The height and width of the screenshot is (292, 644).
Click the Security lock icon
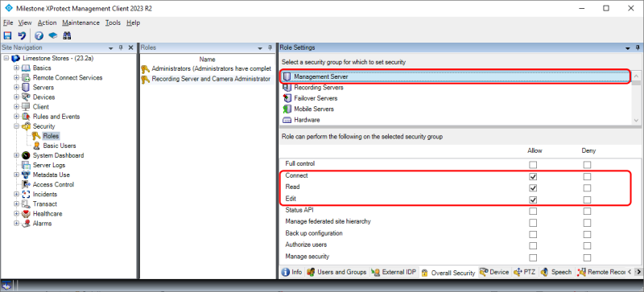coord(26,126)
